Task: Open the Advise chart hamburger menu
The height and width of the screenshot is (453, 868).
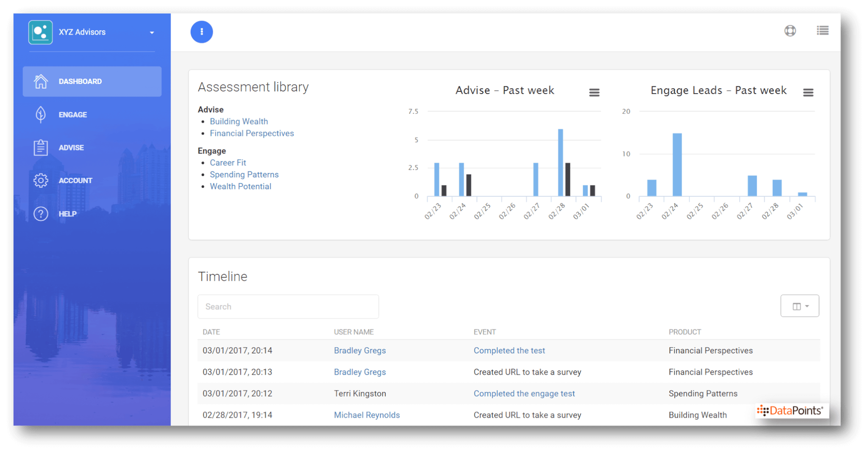Action: [x=594, y=92]
